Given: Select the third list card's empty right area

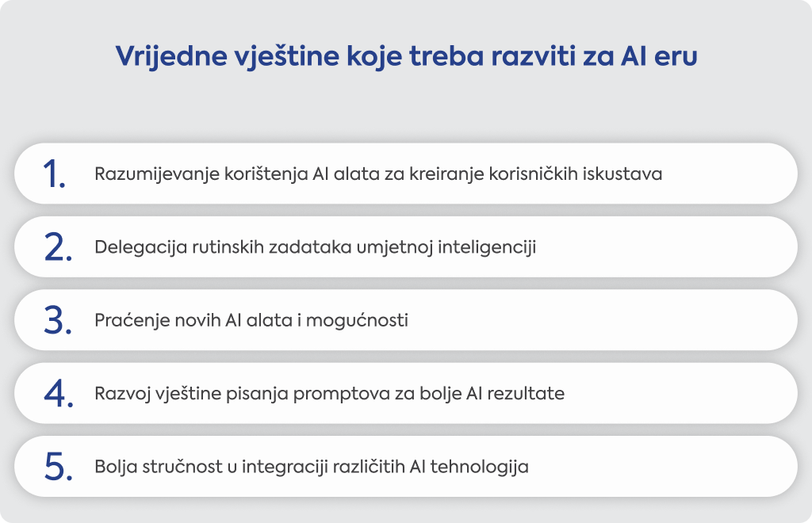Looking at the screenshot, I should click(601, 320).
